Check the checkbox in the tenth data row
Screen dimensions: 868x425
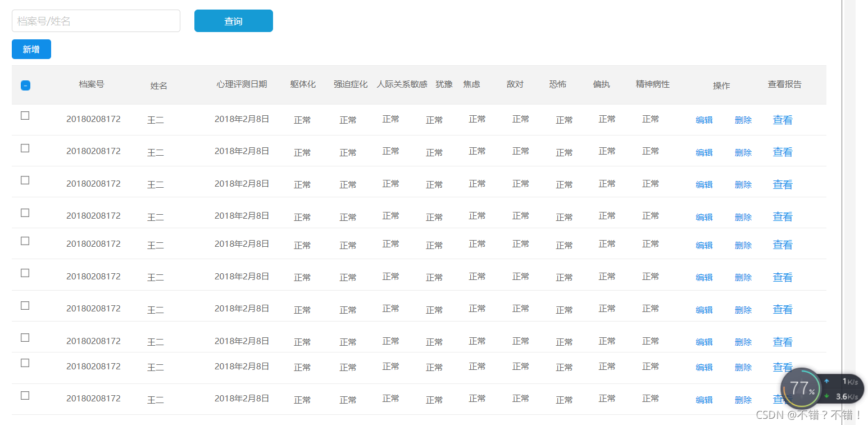tap(25, 395)
